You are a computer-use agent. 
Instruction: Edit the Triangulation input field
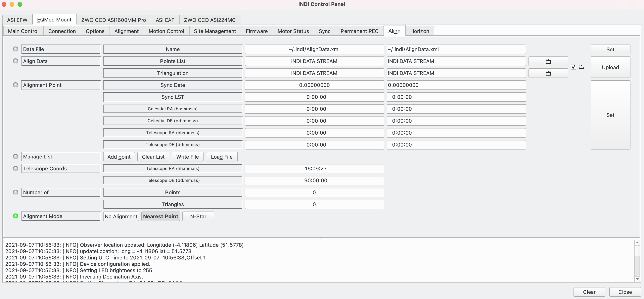tap(456, 73)
